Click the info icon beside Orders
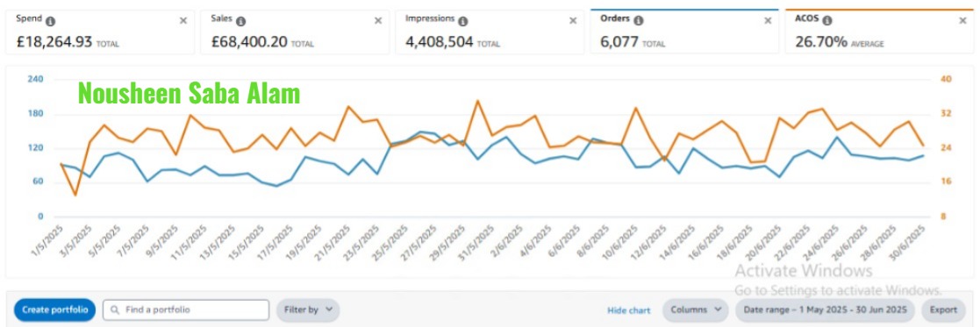Screen dimensions: 980x327 point(638,20)
